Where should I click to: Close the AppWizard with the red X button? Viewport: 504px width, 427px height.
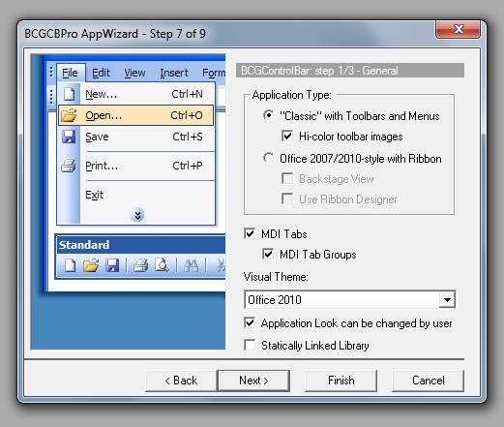click(459, 29)
